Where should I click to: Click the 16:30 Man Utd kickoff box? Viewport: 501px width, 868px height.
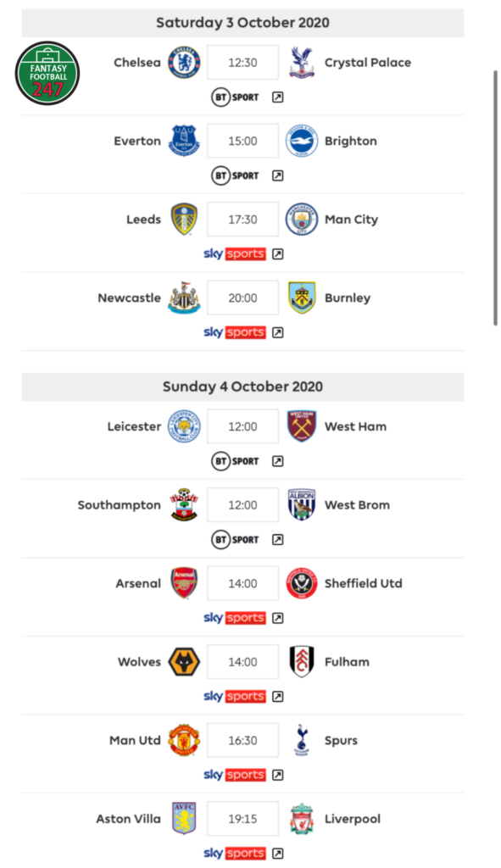pyautogui.click(x=243, y=740)
